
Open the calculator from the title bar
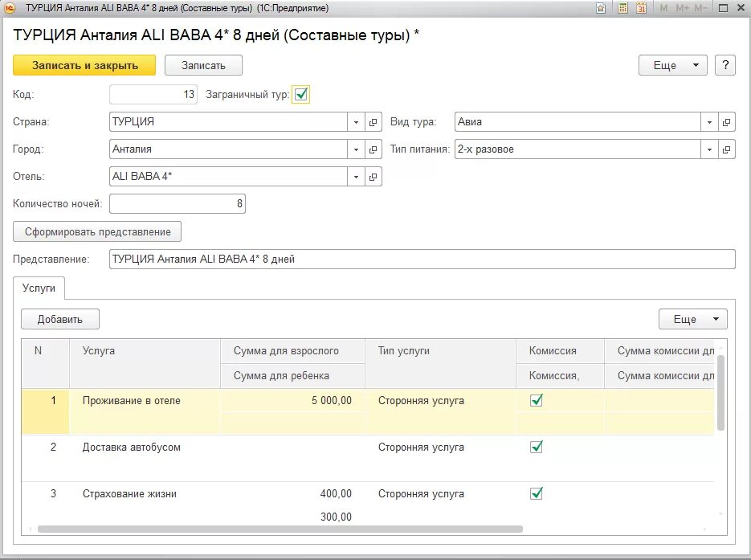622,8
